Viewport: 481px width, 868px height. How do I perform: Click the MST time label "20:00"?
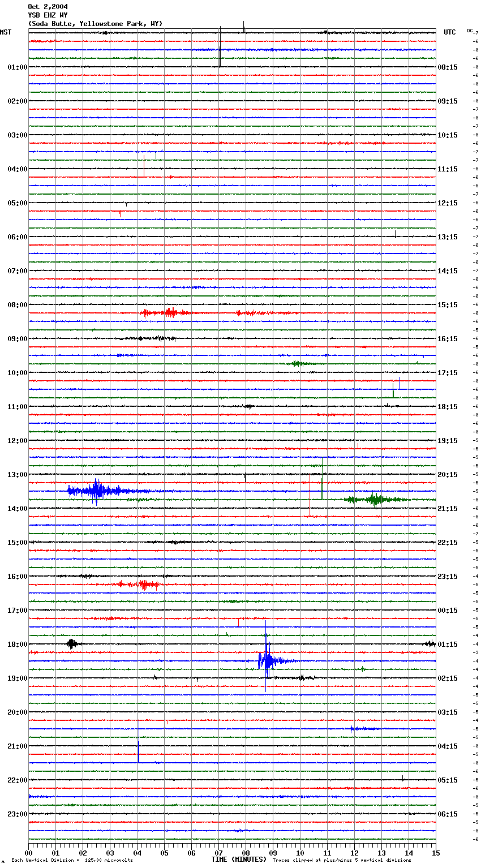(x=18, y=712)
